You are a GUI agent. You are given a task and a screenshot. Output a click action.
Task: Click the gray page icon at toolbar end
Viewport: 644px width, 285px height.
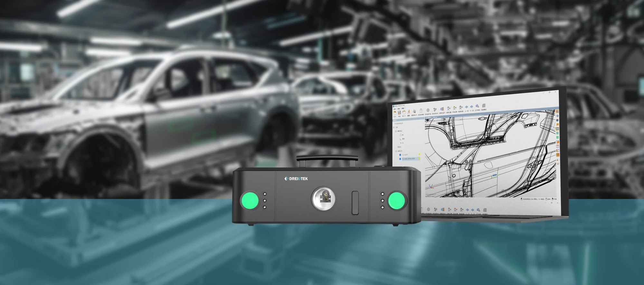click(484, 106)
